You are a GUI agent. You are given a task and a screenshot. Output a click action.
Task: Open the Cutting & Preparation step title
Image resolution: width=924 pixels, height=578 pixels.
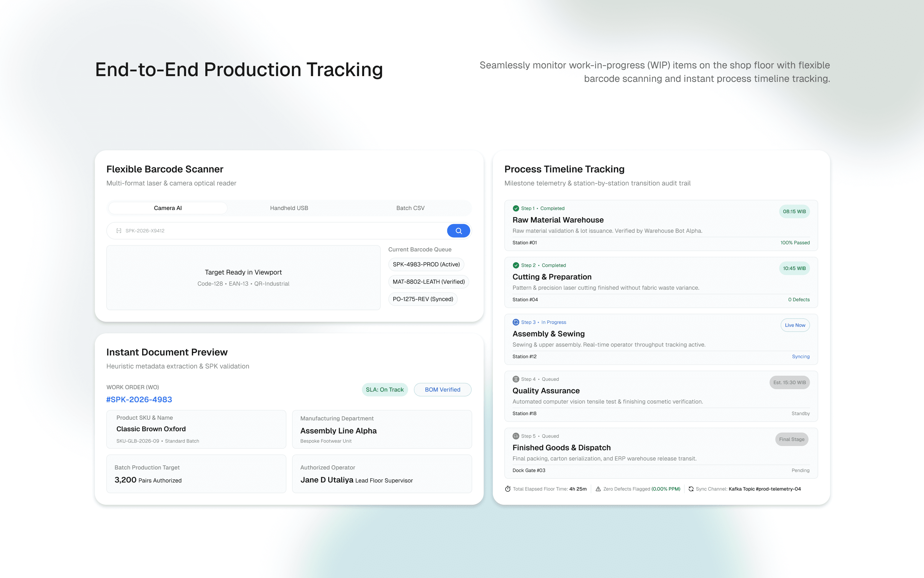(552, 277)
